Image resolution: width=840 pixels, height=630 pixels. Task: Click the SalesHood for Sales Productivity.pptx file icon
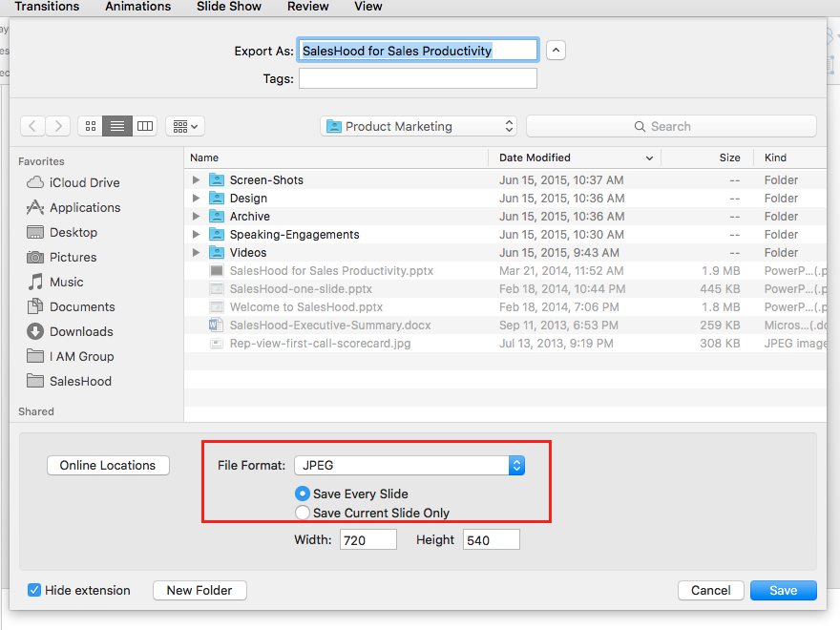[217, 270]
